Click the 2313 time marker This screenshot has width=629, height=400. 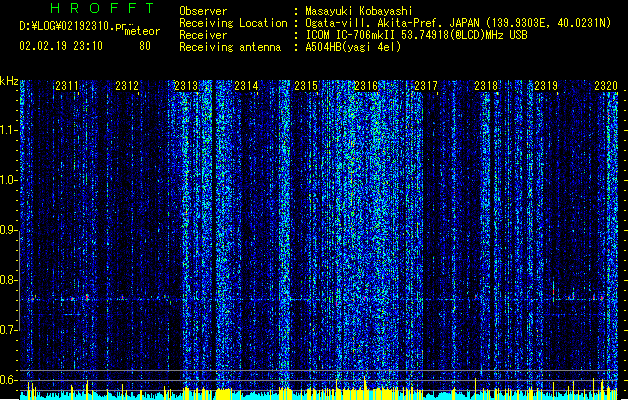(186, 86)
